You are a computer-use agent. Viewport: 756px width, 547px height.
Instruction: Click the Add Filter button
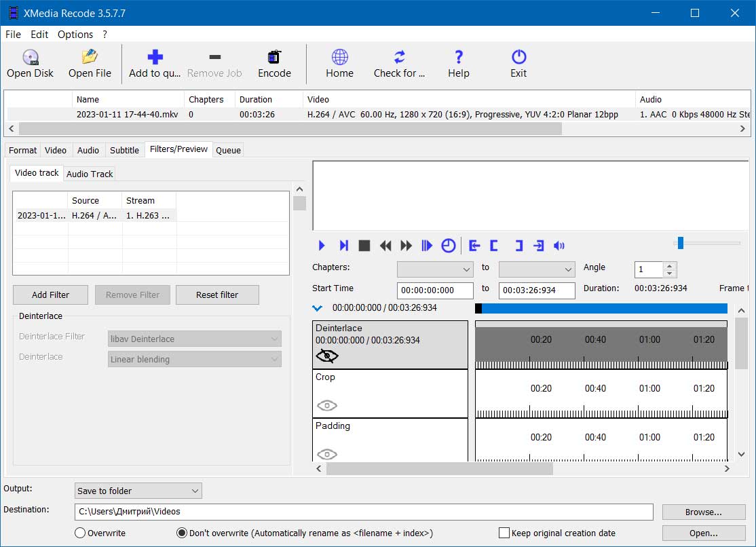(x=51, y=295)
